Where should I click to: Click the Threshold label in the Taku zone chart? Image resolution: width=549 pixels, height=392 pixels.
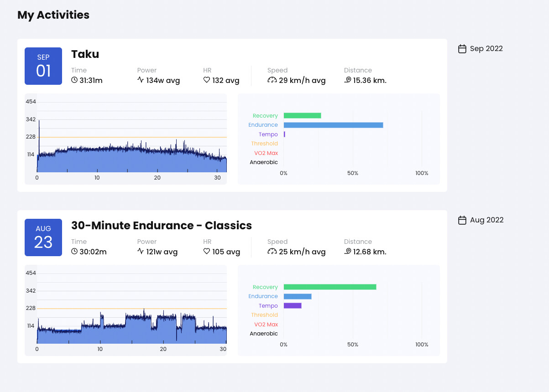(264, 144)
